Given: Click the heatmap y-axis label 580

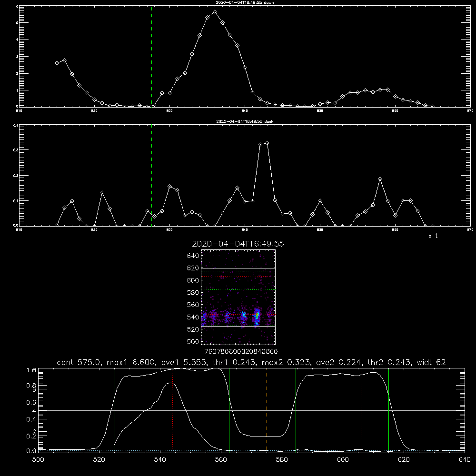Looking at the screenshot, I should click(193, 293).
